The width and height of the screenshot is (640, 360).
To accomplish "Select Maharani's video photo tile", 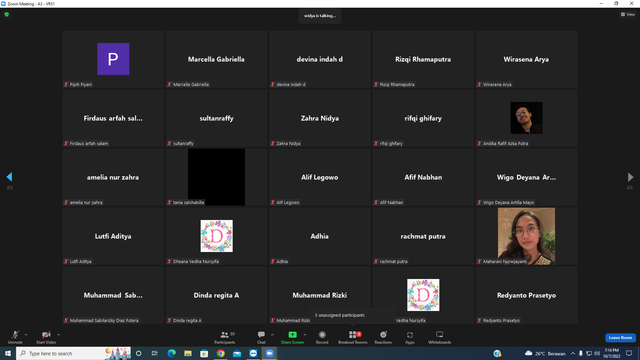I will (526, 236).
